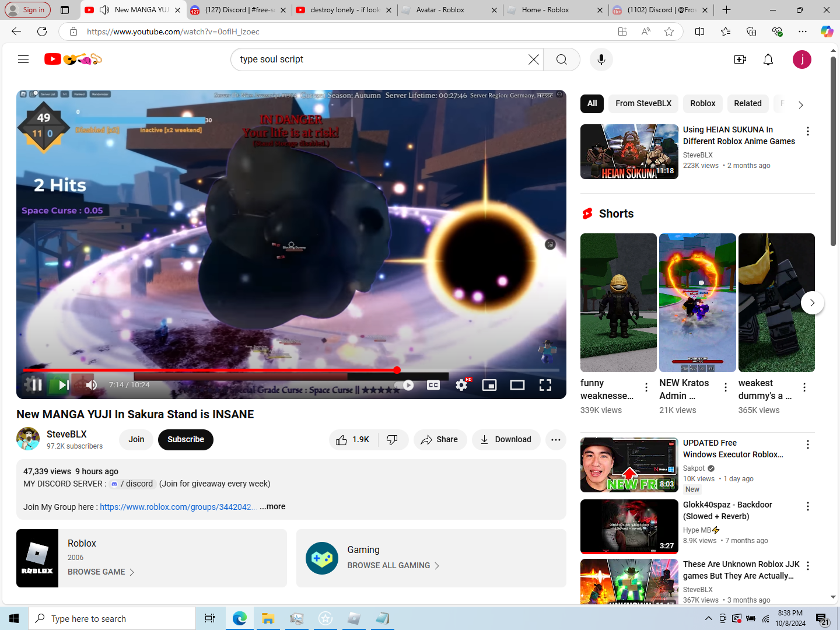Screen dimensions: 840x630
Task: Refresh the page
Action: (x=42, y=32)
